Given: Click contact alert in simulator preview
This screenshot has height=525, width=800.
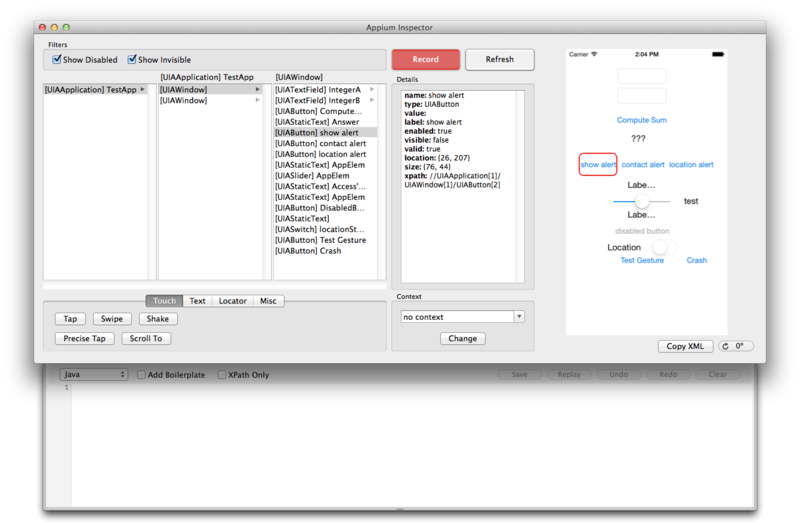Looking at the screenshot, I should tap(643, 164).
